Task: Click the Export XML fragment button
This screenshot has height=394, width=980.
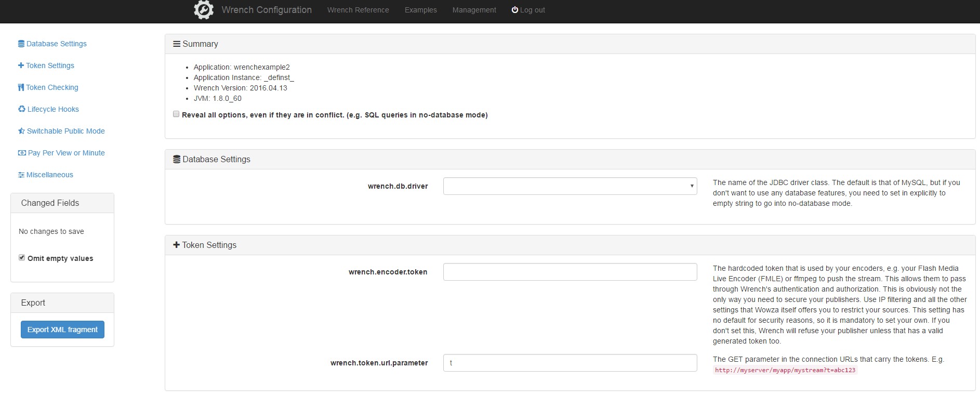Action: pyautogui.click(x=62, y=330)
